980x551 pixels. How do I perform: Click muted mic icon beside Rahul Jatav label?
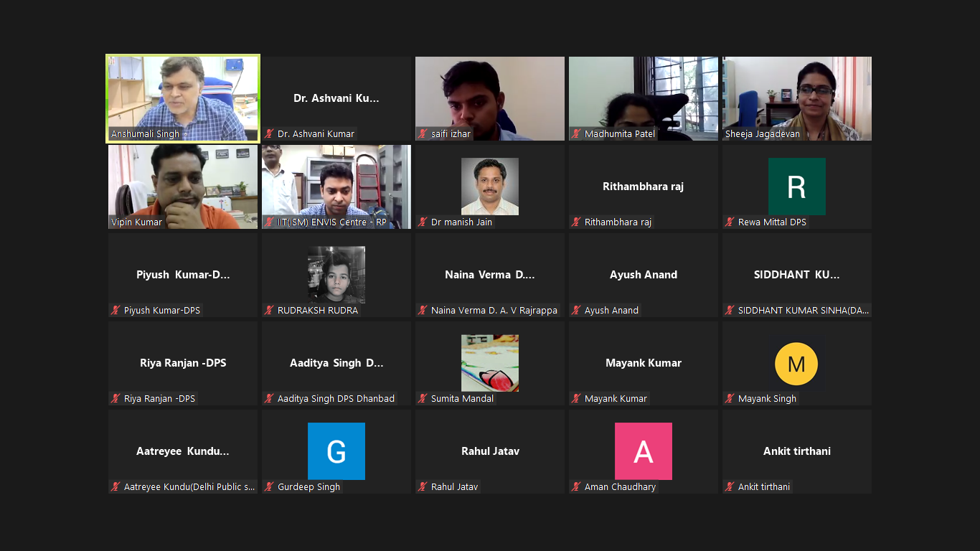click(x=423, y=487)
